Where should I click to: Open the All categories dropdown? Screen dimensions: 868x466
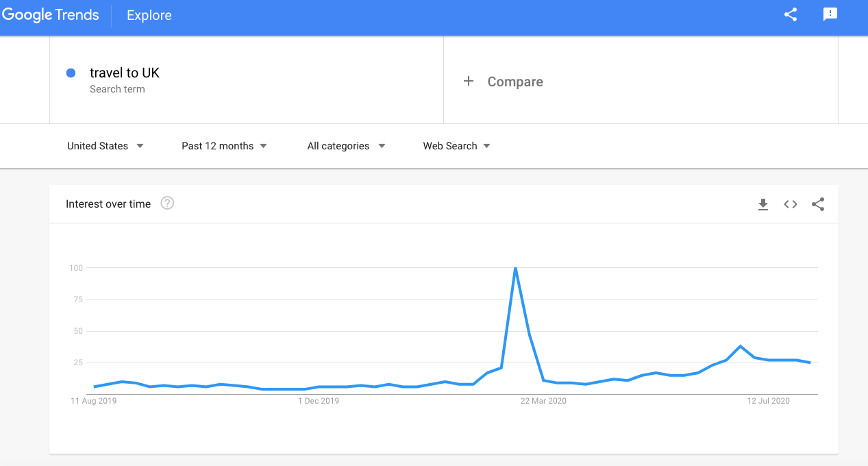(346, 146)
